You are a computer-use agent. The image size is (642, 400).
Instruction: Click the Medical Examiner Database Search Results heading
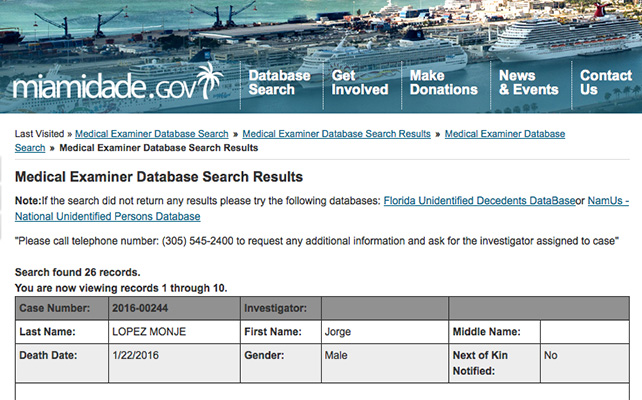click(x=159, y=176)
